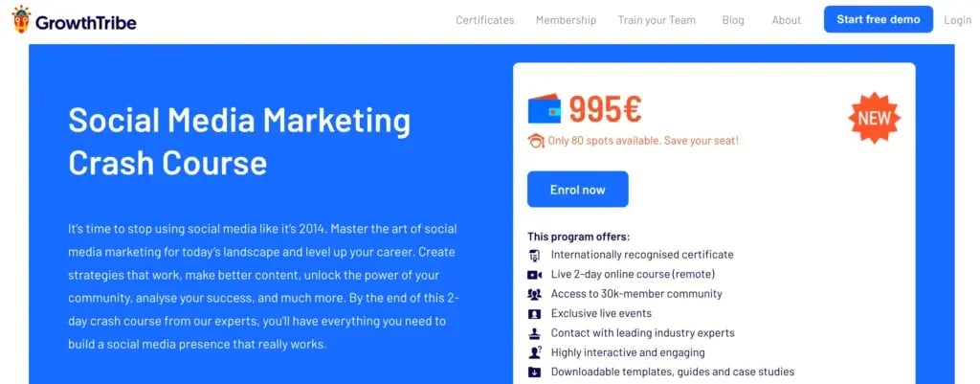
Task: Click the highly interactive question person icon
Action: point(534,352)
